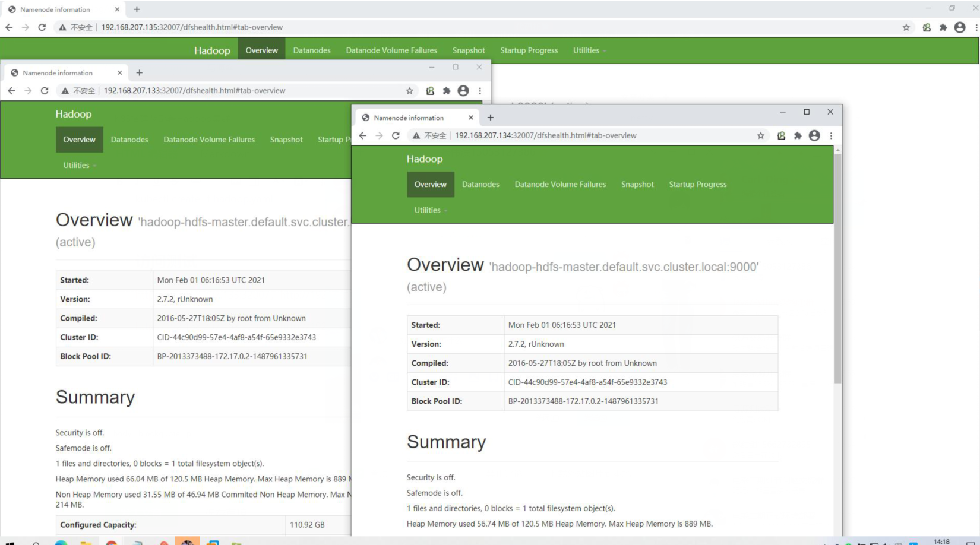The image size is (980, 545).
Task: Open extensions puzzle icon in 192.168.207.135 window
Action: 943,27
